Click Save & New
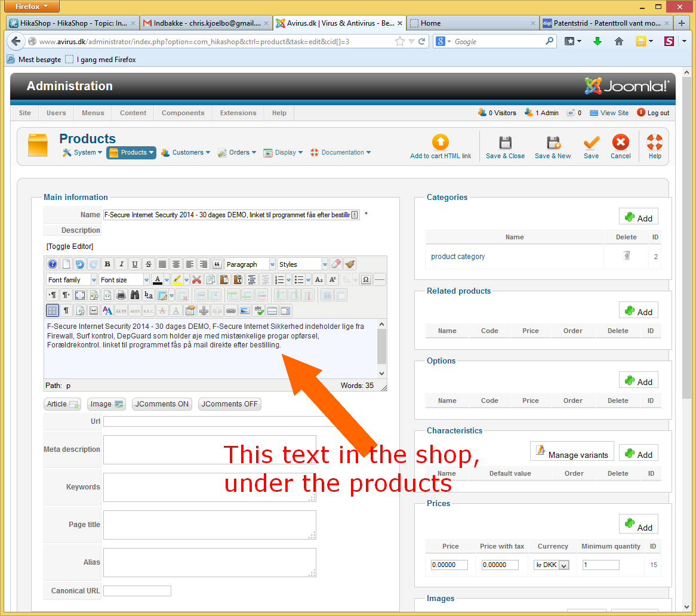696x616 pixels. pyautogui.click(x=553, y=148)
